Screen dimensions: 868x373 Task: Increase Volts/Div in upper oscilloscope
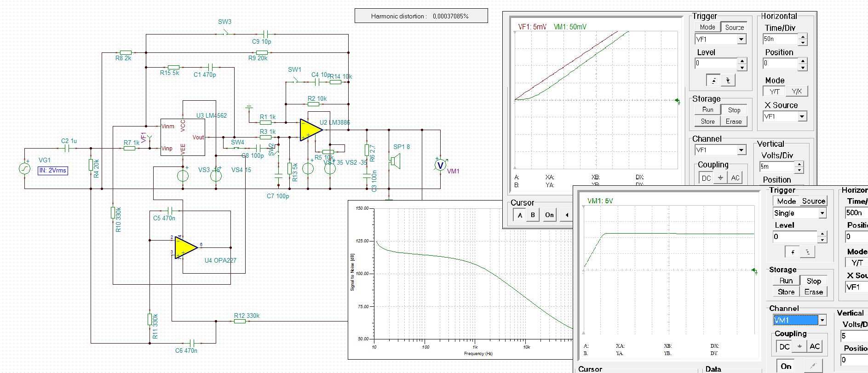point(799,164)
